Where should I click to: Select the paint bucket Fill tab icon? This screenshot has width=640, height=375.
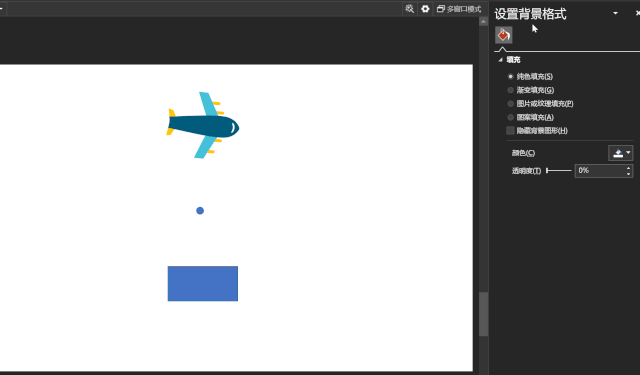click(x=504, y=35)
